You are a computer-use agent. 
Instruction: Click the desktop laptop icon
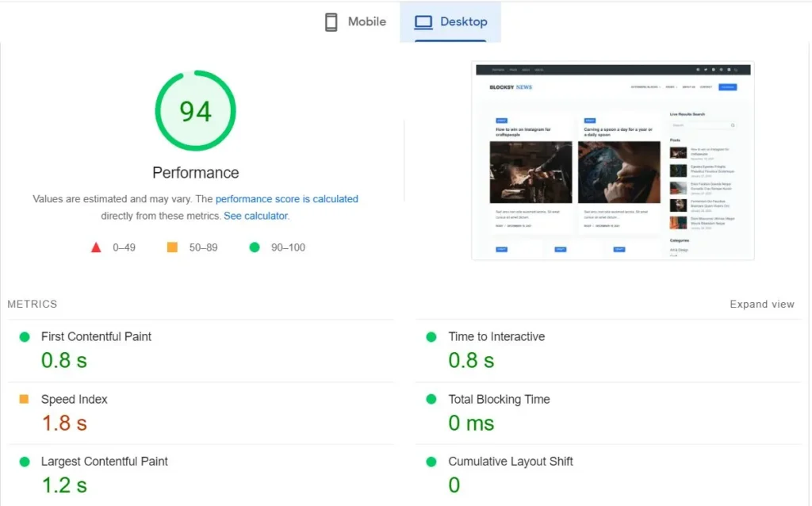[x=423, y=21]
